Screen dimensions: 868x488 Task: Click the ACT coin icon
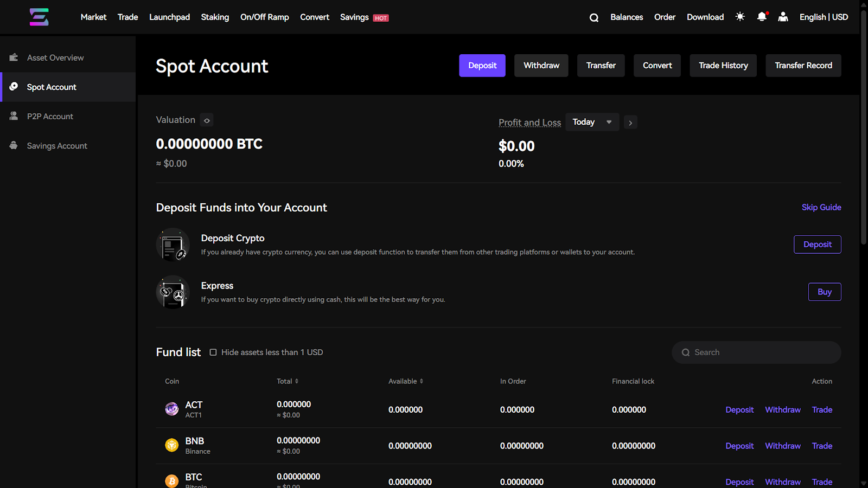(x=171, y=409)
